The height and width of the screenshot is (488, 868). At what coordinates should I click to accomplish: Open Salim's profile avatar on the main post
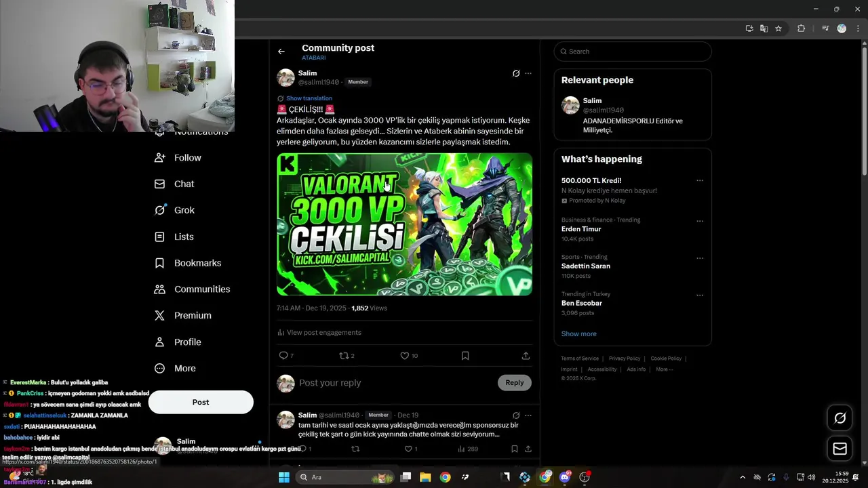[285, 77]
